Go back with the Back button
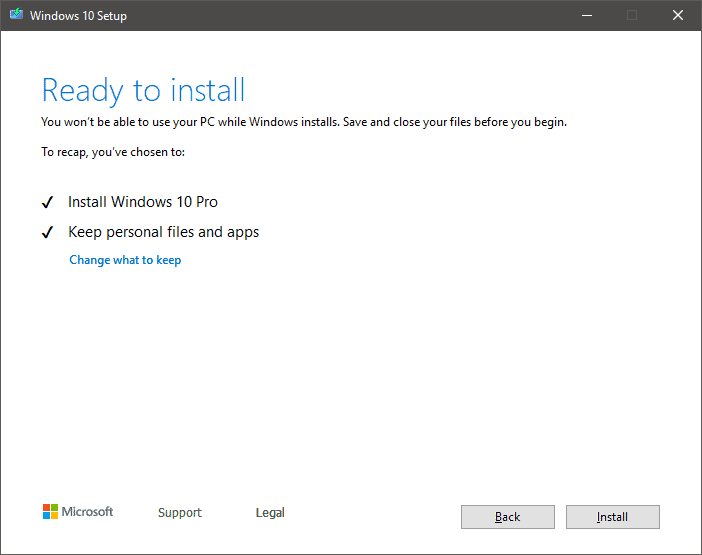The image size is (702, 555). 508,517
